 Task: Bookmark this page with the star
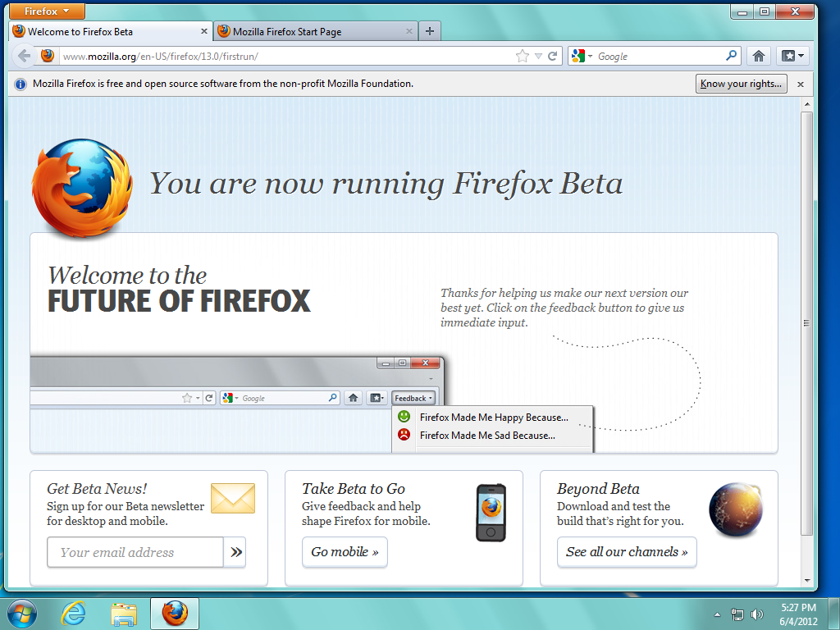pos(522,57)
